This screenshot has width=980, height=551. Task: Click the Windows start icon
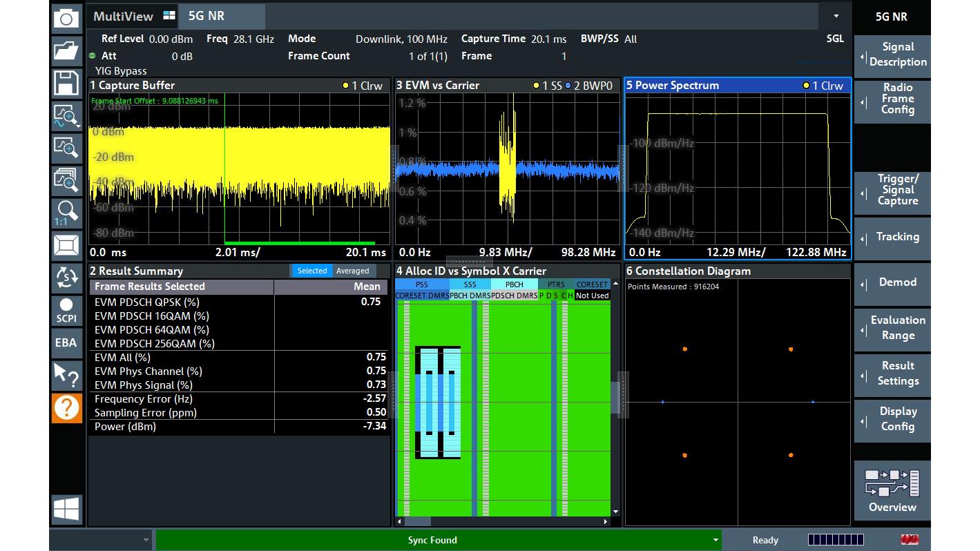coord(66,510)
